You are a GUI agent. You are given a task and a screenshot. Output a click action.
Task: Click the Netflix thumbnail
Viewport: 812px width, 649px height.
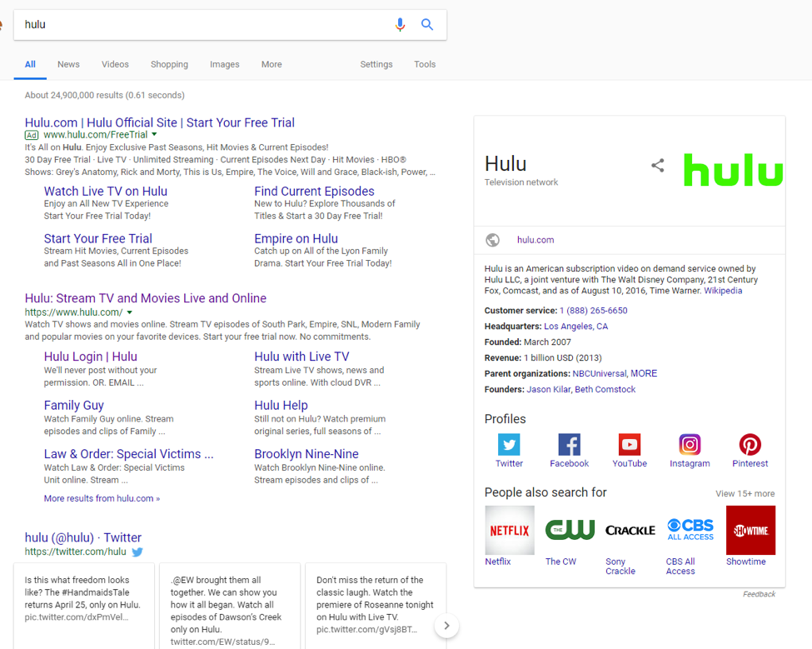[x=509, y=530]
